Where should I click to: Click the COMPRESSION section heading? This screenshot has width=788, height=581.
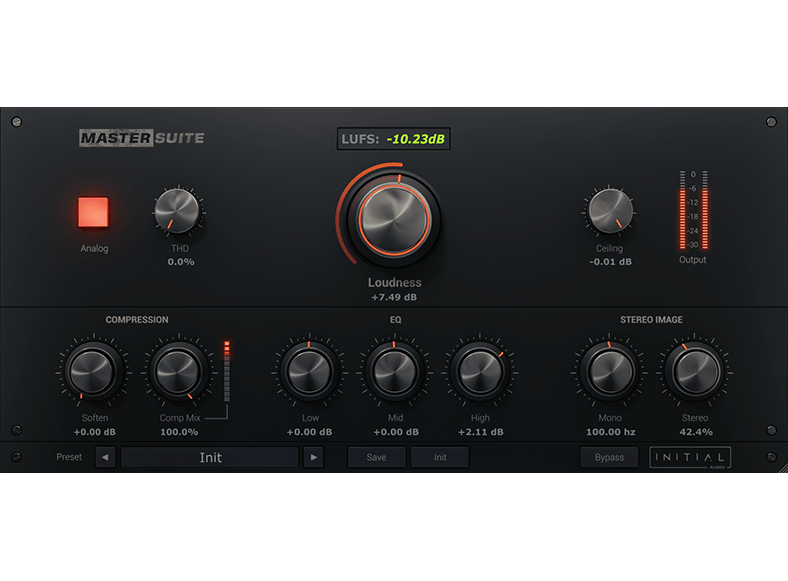click(137, 320)
